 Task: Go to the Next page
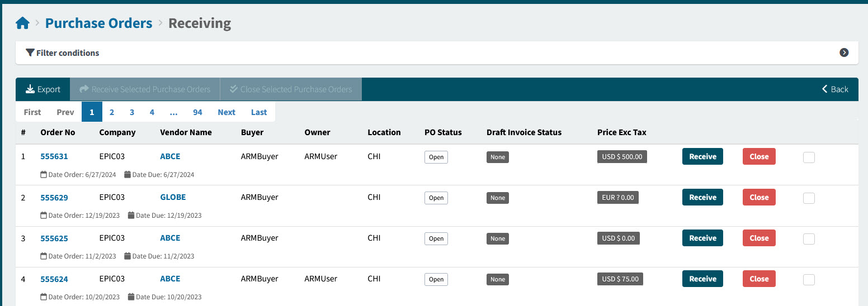coord(227,112)
